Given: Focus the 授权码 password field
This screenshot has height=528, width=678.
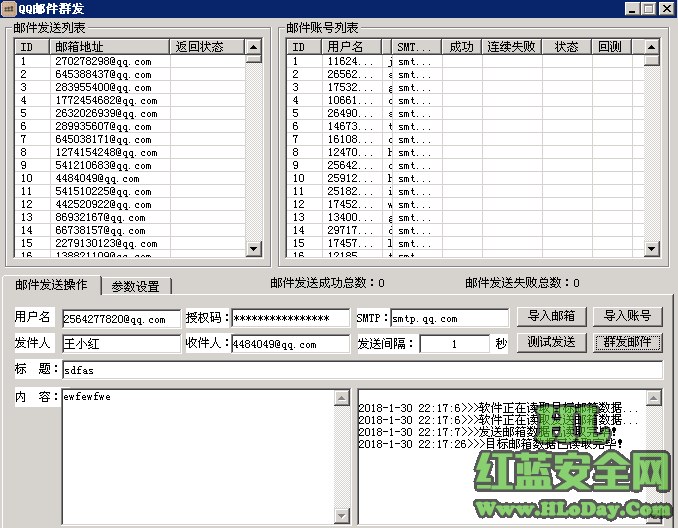Looking at the screenshot, I should pos(291,318).
